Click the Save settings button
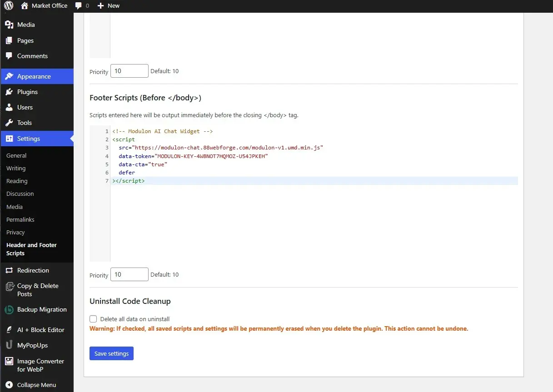The height and width of the screenshot is (392, 553). point(111,353)
